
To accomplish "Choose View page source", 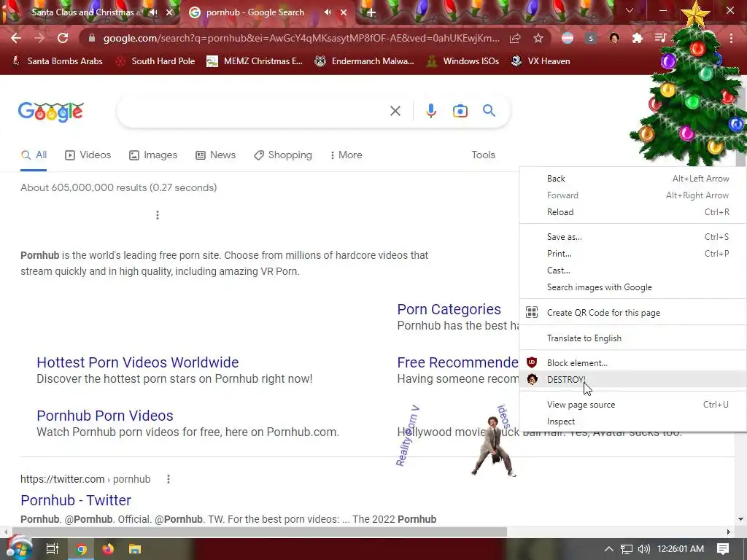I will 632,405.
